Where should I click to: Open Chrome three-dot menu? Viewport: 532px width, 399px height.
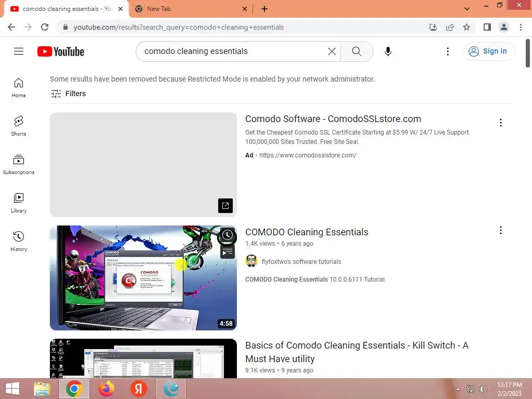(521, 27)
